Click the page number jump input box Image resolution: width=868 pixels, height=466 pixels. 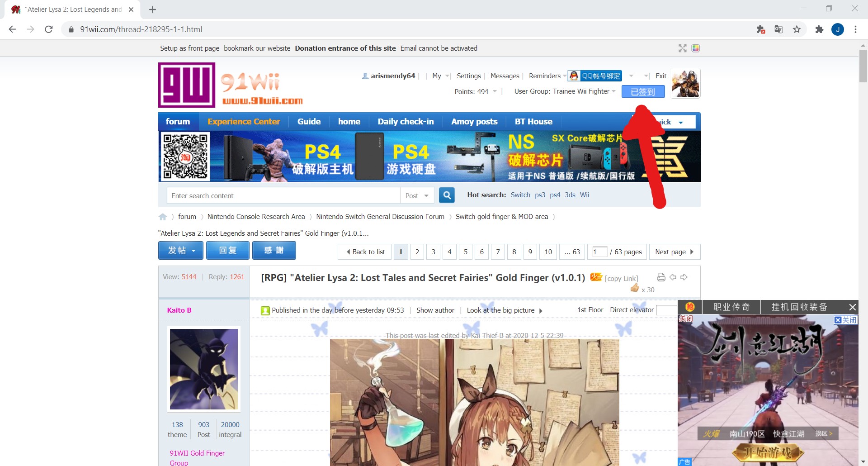(x=599, y=252)
